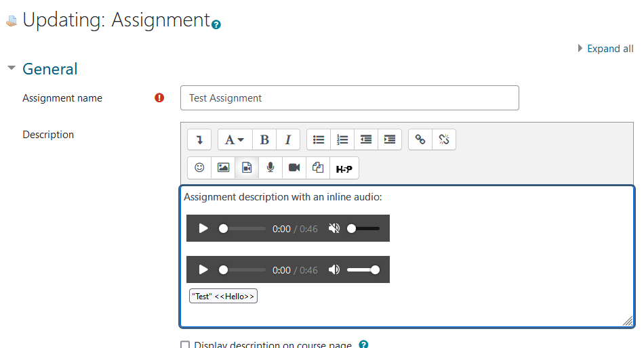Seek in second audio progress bar
This screenshot has height=348, width=644.
[242, 269]
